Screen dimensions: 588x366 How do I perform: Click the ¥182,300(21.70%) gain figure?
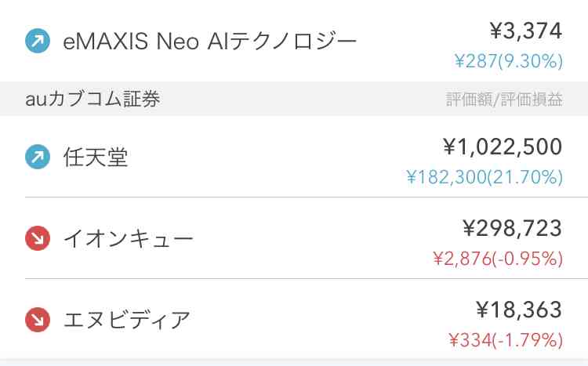[x=485, y=177]
